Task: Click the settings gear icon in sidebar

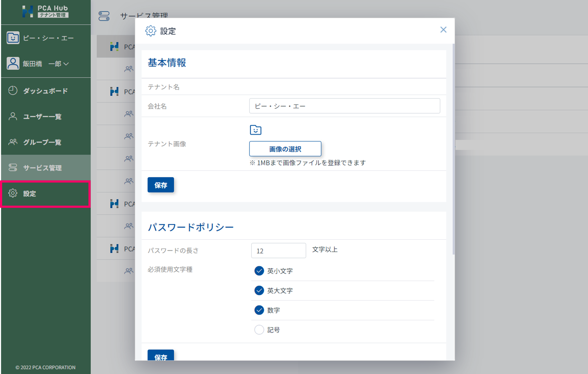Action: point(13,193)
